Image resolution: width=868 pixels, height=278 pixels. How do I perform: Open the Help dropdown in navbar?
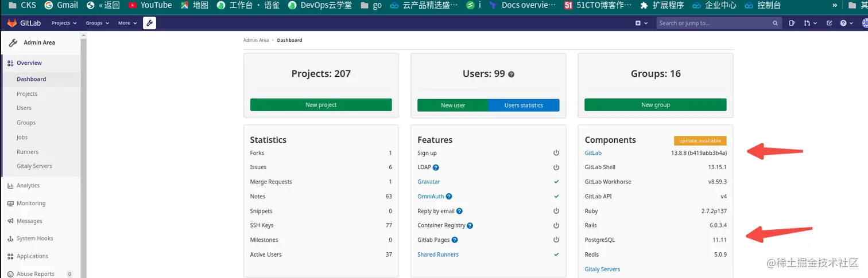coord(846,23)
